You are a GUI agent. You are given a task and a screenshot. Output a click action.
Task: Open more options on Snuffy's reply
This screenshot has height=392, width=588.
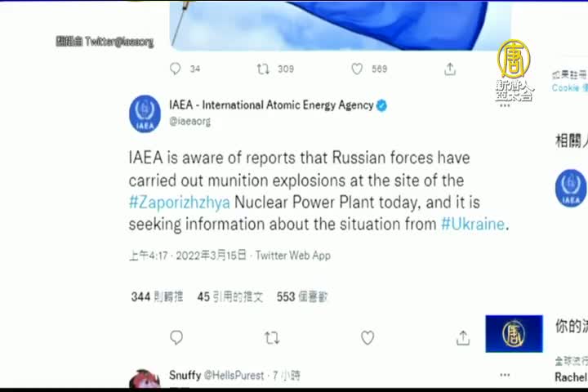(x=505, y=375)
